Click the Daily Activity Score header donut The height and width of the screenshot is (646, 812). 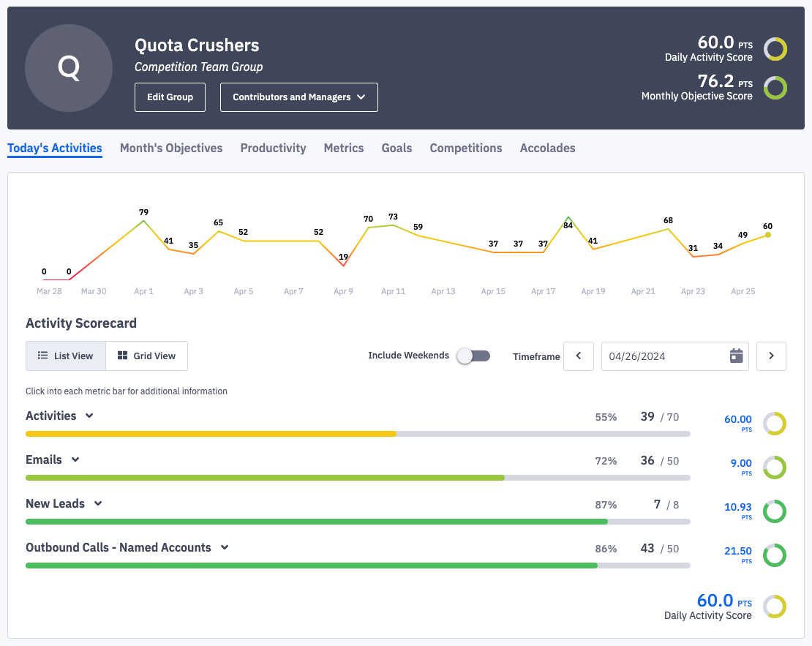pos(775,50)
